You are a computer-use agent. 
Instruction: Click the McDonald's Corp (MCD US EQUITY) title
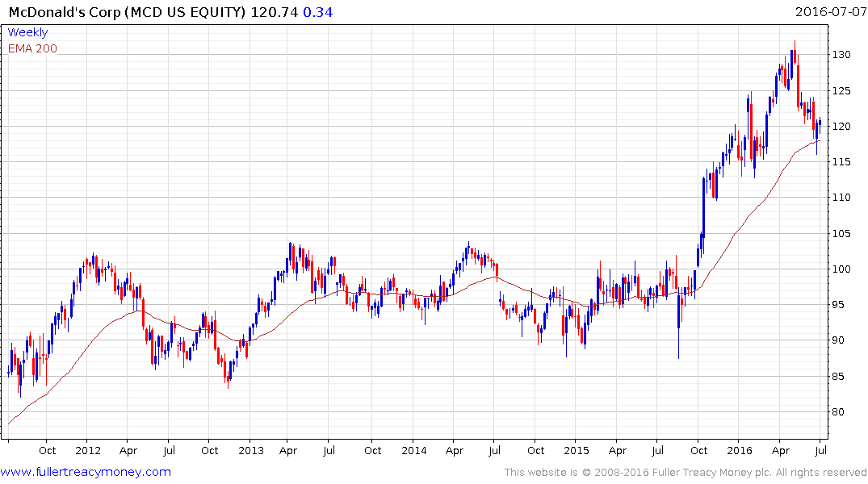coord(127,12)
